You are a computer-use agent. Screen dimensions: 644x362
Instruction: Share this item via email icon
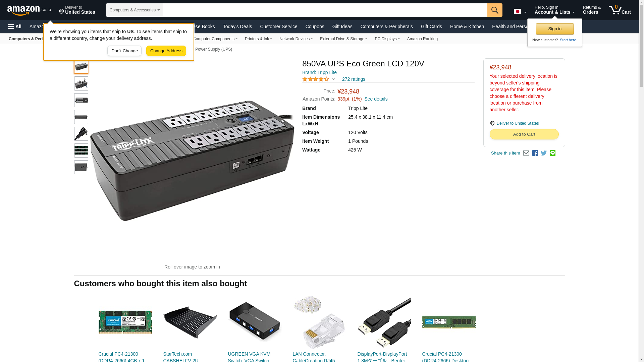526,153
